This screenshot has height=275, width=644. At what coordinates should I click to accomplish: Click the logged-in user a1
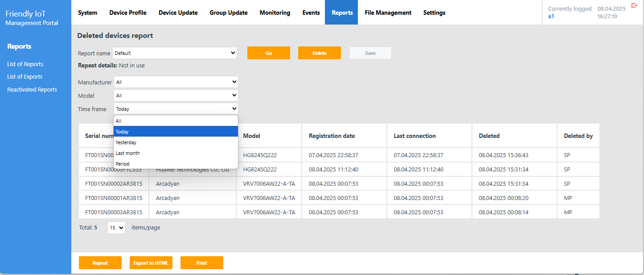[551, 17]
